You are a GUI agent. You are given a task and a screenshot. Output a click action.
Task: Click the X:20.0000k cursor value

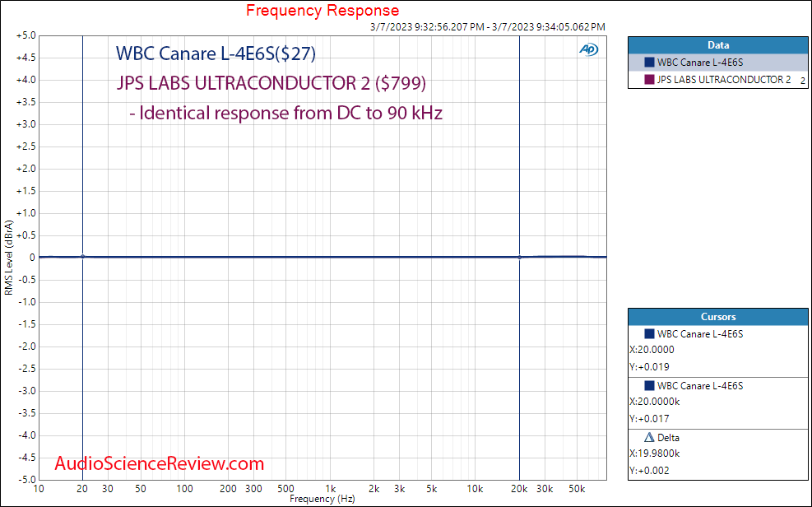pos(655,402)
